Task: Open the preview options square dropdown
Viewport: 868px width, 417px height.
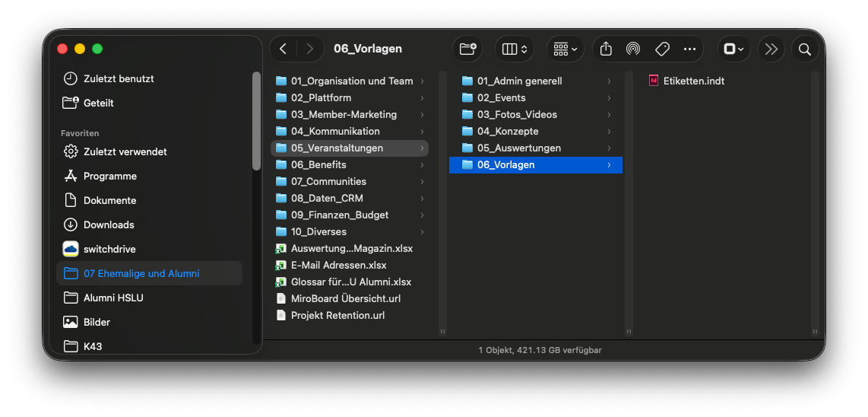Action: tap(733, 49)
